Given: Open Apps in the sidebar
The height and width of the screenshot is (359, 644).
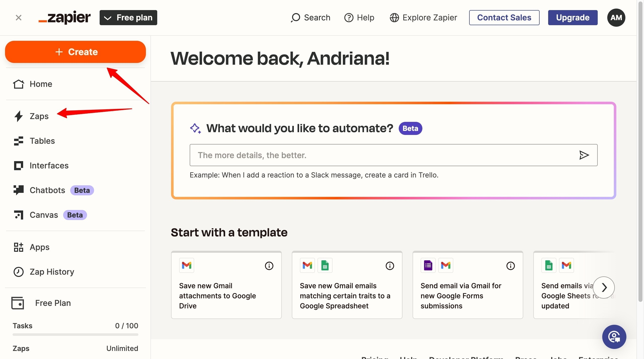Looking at the screenshot, I should tap(39, 247).
